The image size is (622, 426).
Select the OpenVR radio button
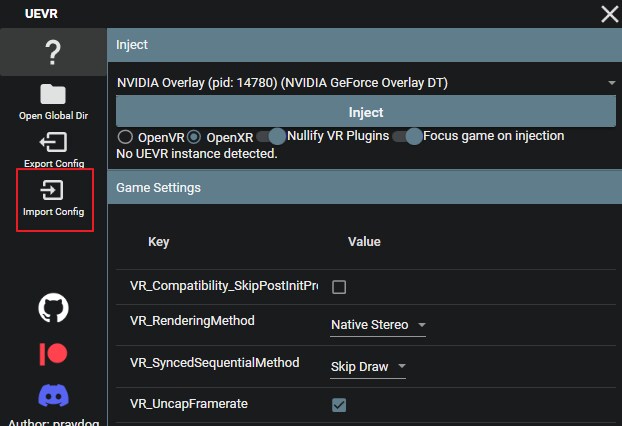click(x=125, y=136)
